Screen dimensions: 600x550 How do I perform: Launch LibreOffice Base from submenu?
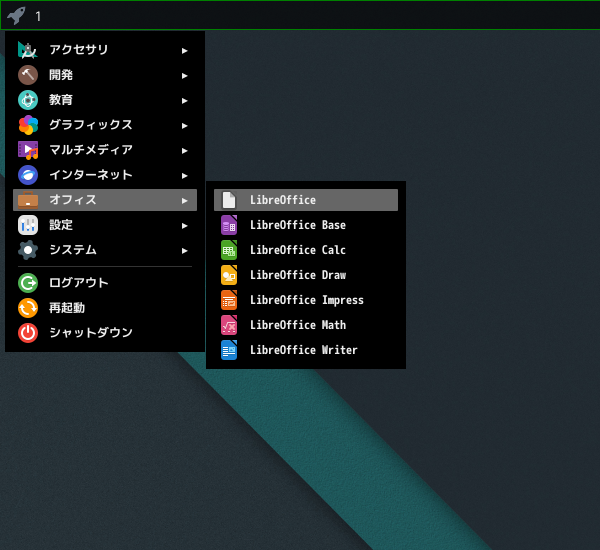[x=306, y=225]
